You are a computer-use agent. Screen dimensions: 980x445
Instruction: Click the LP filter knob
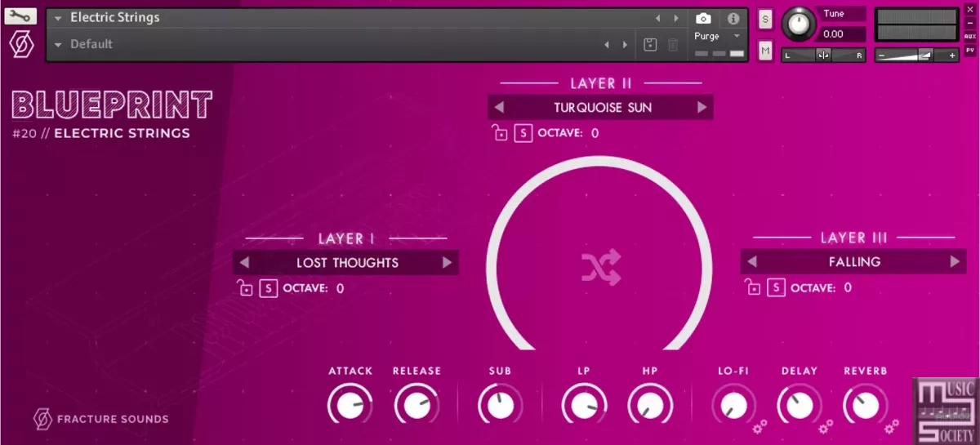584,405
